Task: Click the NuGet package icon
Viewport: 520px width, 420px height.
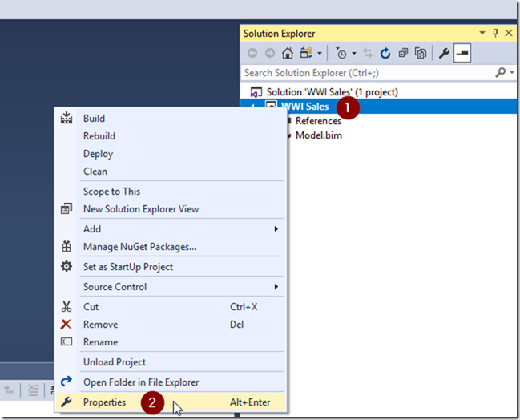Action: pyautogui.click(x=67, y=247)
